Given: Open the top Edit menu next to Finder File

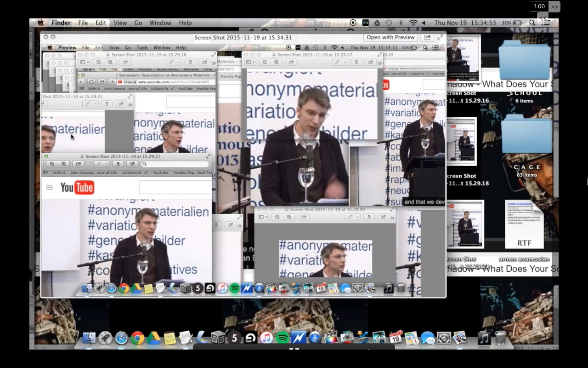Looking at the screenshot, I should [101, 23].
